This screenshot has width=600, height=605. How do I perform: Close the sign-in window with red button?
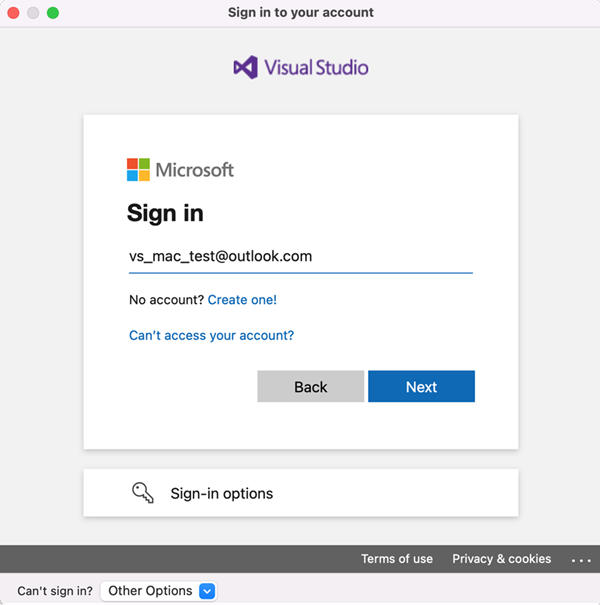click(13, 13)
